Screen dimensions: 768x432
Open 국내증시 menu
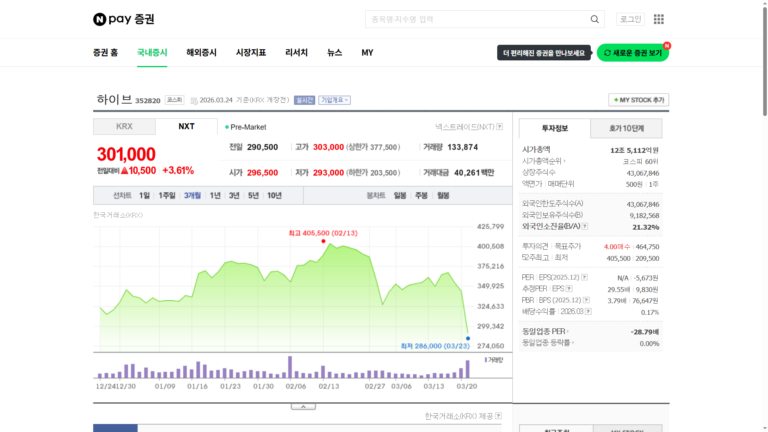(152, 52)
